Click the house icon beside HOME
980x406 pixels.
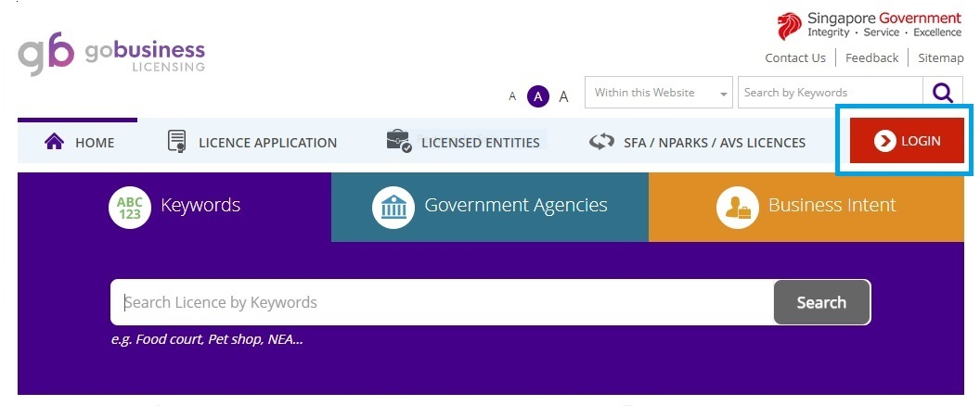(55, 143)
